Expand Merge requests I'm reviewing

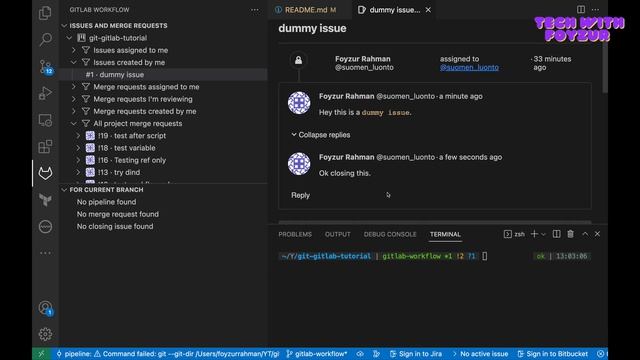(x=74, y=99)
